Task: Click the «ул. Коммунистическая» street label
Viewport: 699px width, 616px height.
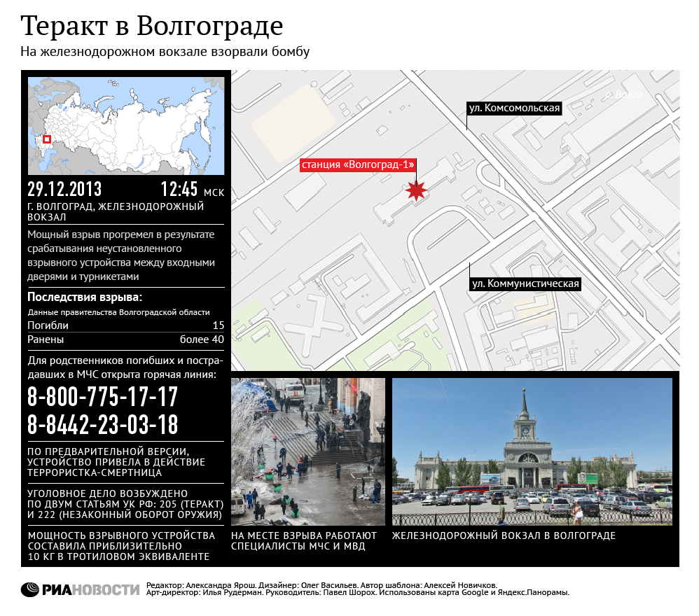Action: tap(527, 283)
